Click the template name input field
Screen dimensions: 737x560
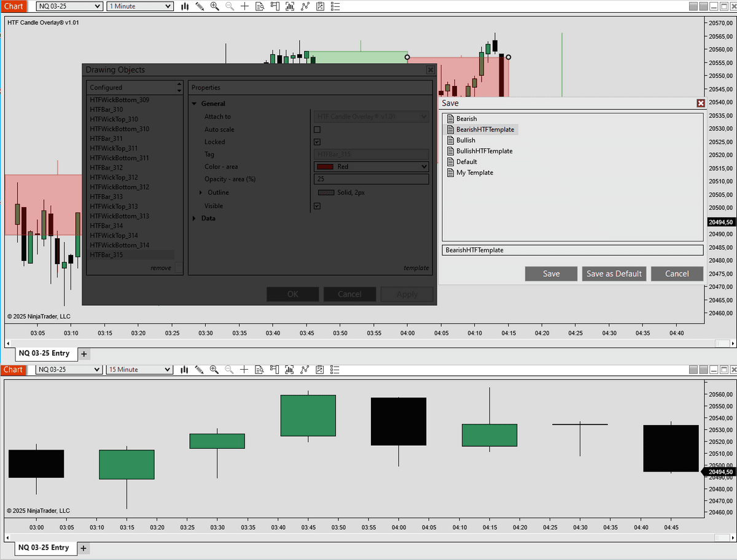[x=572, y=250]
